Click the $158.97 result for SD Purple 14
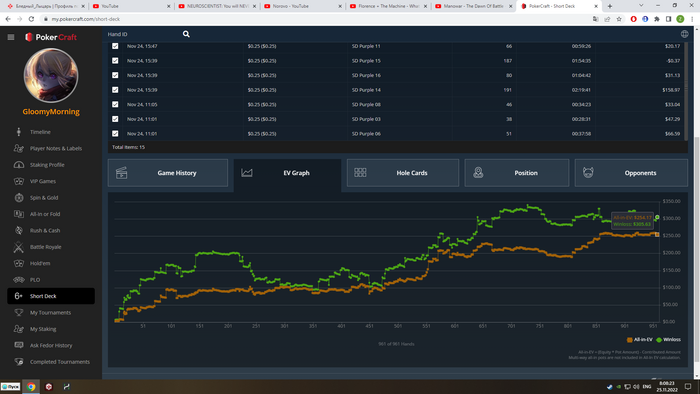 pos(671,90)
